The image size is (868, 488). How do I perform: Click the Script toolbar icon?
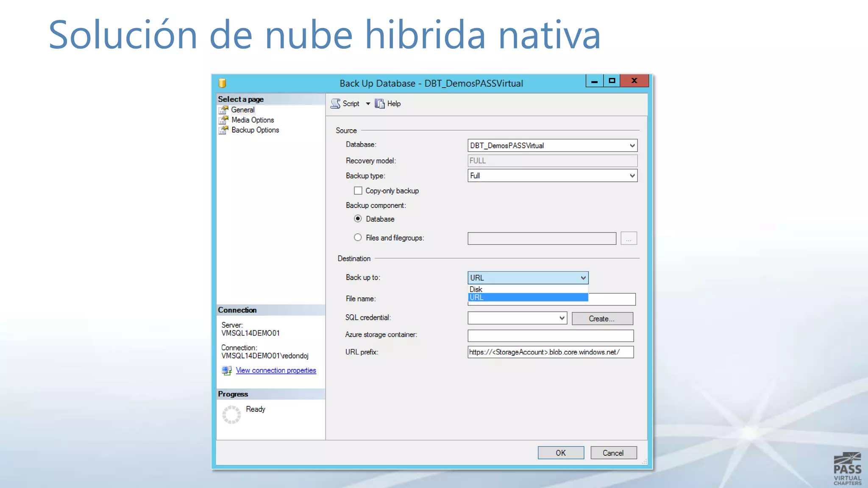coord(335,104)
